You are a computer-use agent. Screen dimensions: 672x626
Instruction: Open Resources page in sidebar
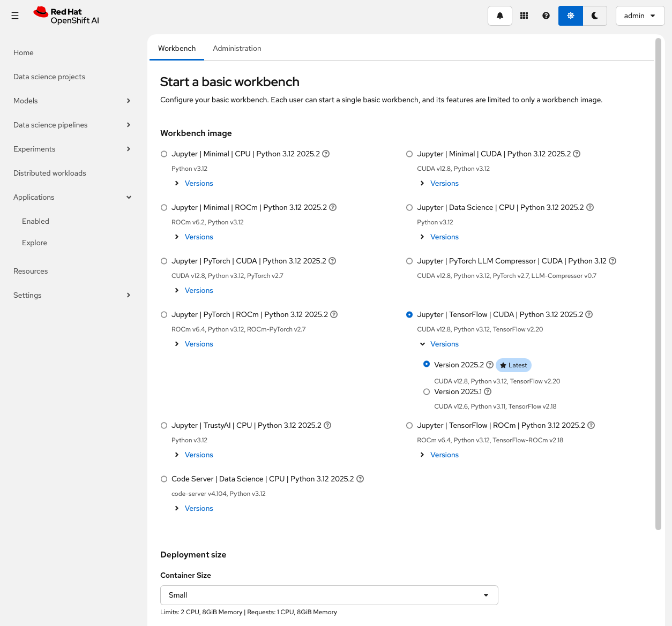[x=72, y=271]
